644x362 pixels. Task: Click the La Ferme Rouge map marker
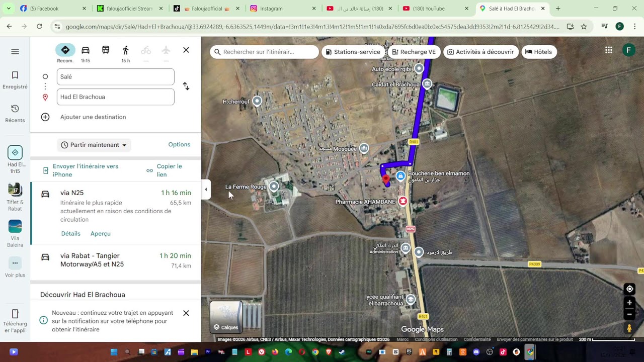point(274,187)
